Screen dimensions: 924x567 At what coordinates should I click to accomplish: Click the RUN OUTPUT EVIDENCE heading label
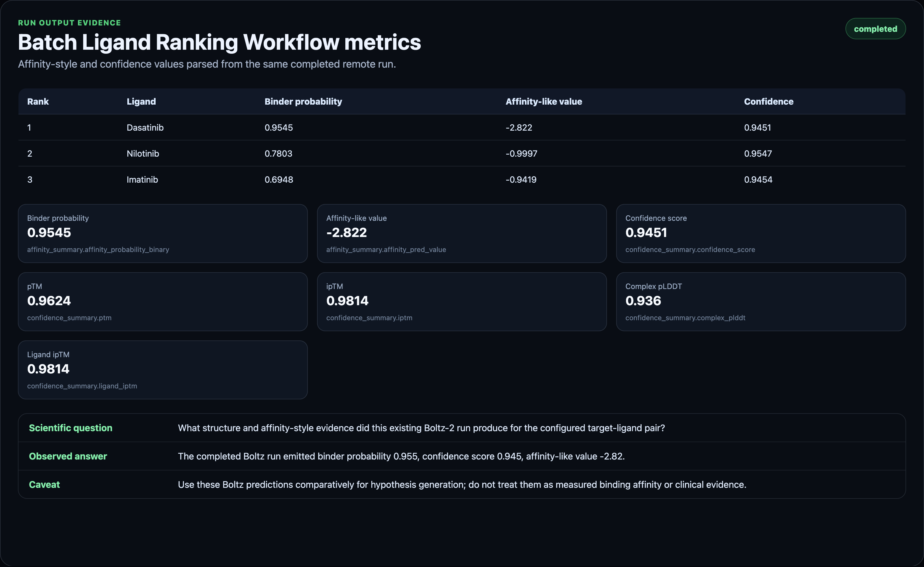pos(69,23)
